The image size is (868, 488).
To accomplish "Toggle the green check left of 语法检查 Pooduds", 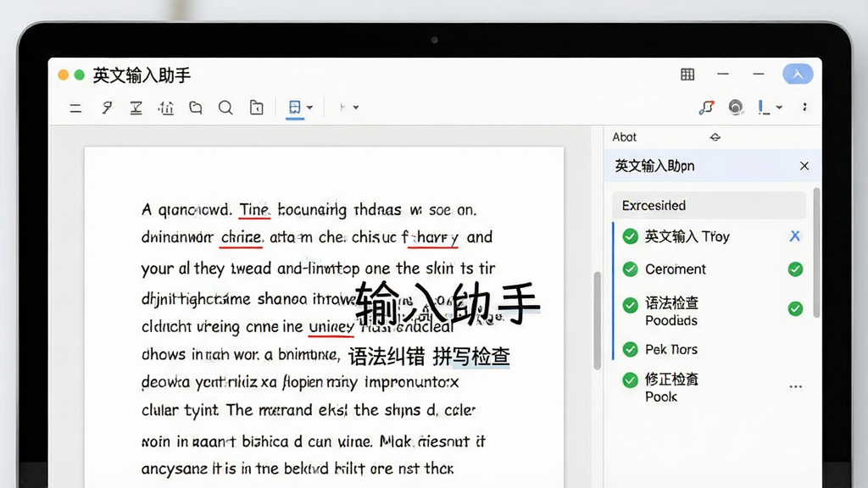I will [630, 305].
